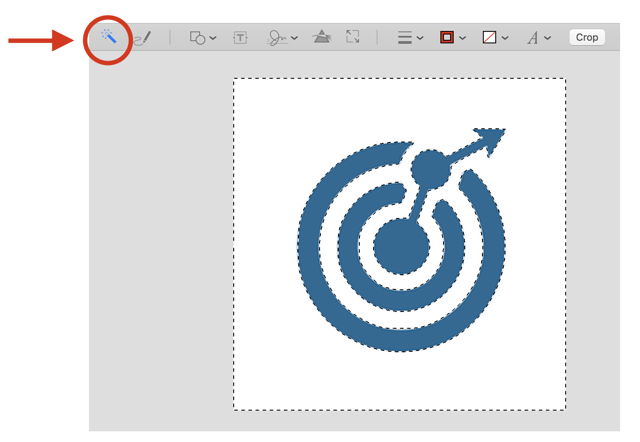Open the Shapes tool
Viewport: 640px width, 442px height.
tap(198, 38)
